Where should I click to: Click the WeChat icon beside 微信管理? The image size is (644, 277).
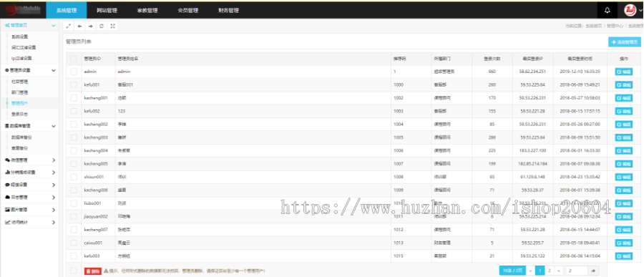pyautogui.click(x=7, y=160)
